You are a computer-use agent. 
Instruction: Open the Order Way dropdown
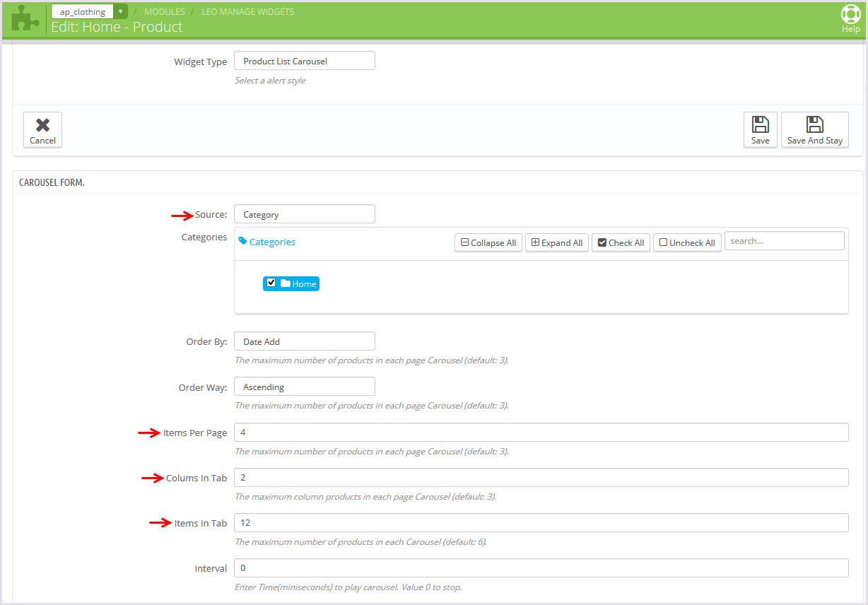(x=304, y=387)
